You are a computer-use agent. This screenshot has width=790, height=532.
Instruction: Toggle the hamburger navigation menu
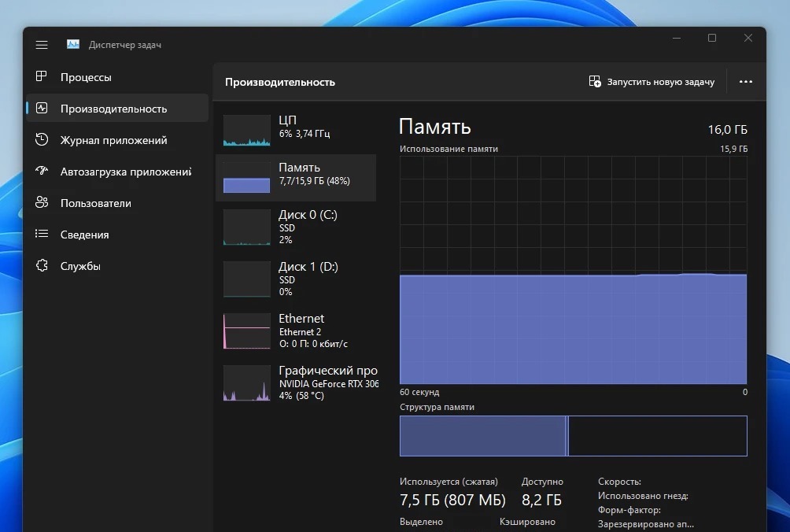pos(42,45)
